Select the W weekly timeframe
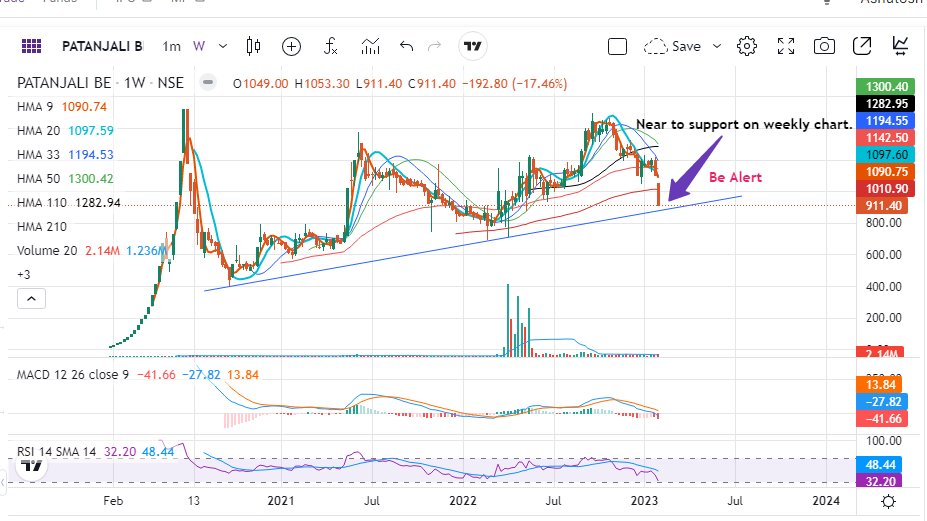Viewport: 927px width, 521px height. [x=199, y=46]
